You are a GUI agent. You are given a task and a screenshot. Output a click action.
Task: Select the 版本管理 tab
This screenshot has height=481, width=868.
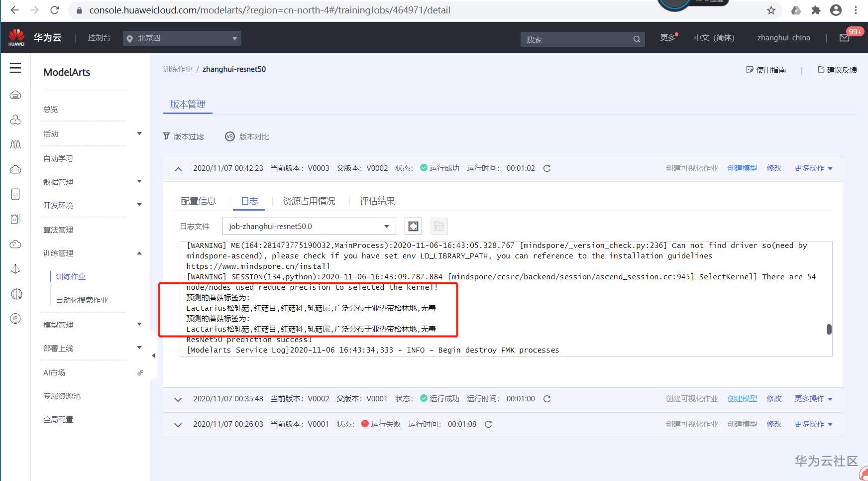pos(188,105)
